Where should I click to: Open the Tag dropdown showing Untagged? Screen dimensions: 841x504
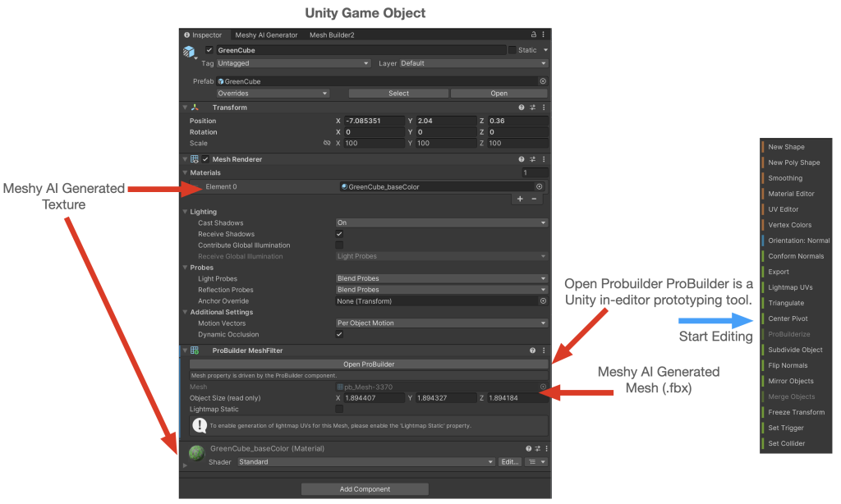[x=293, y=63]
